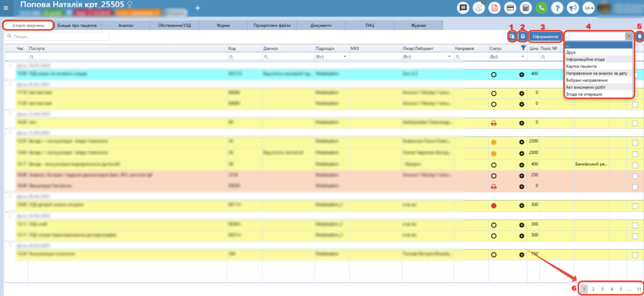Click the status circle in the price 750 row
This screenshot has height=296, width=644.
494,255
